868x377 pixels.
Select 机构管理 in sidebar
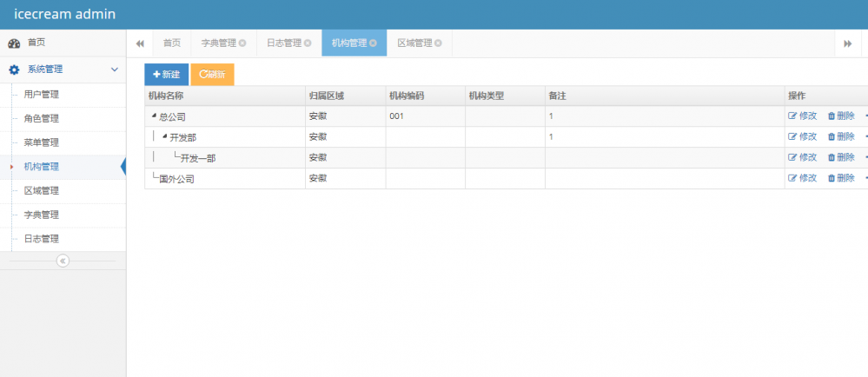coord(42,167)
